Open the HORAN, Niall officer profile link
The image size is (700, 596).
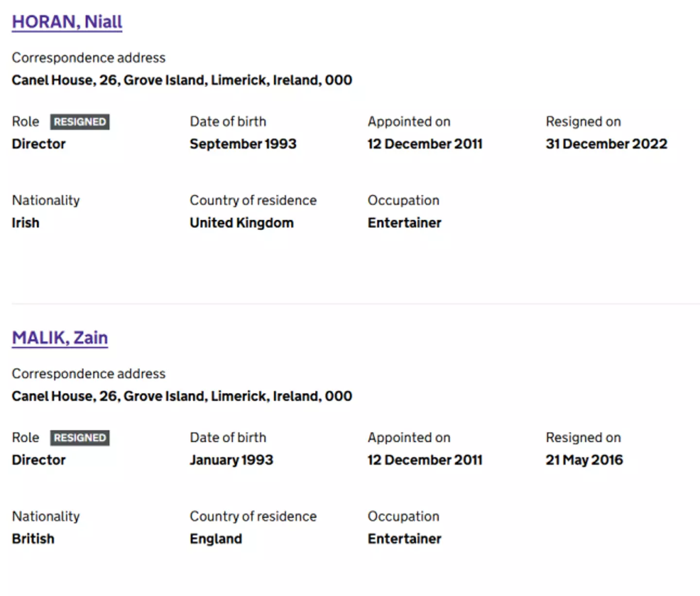click(66, 21)
